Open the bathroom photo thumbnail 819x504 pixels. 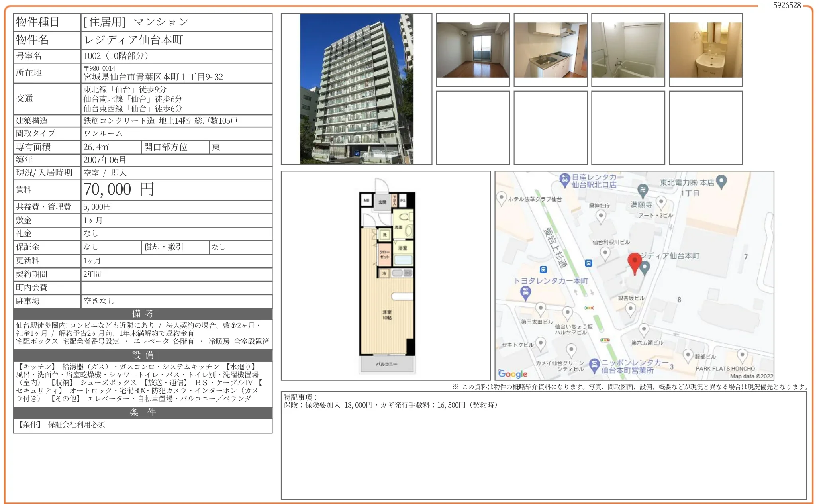tap(628, 50)
